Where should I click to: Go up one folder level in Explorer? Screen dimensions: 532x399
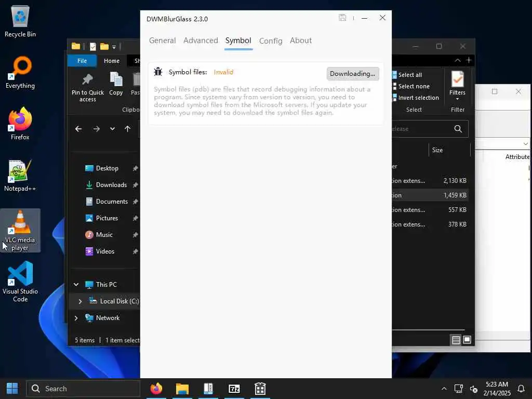pyautogui.click(x=128, y=129)
